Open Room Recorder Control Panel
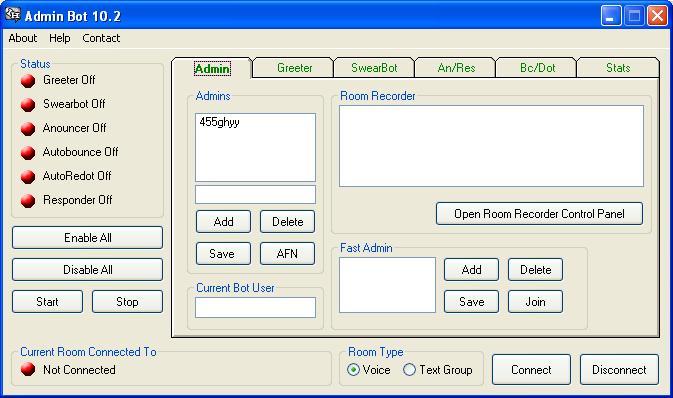The height and width of the screenshot is (398, 673). pyautogui.click(x=539, y=214)
